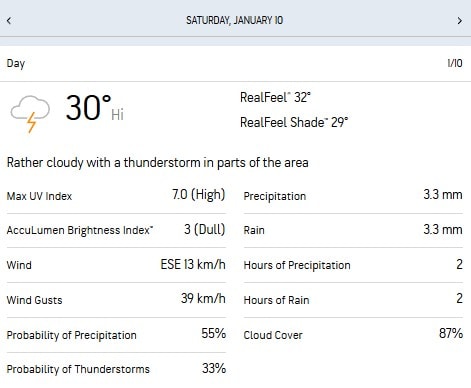The height and width of the screenshot is (388, 471).
Task: Click the thunderstorm forecast description text
Action: (157, 163)
